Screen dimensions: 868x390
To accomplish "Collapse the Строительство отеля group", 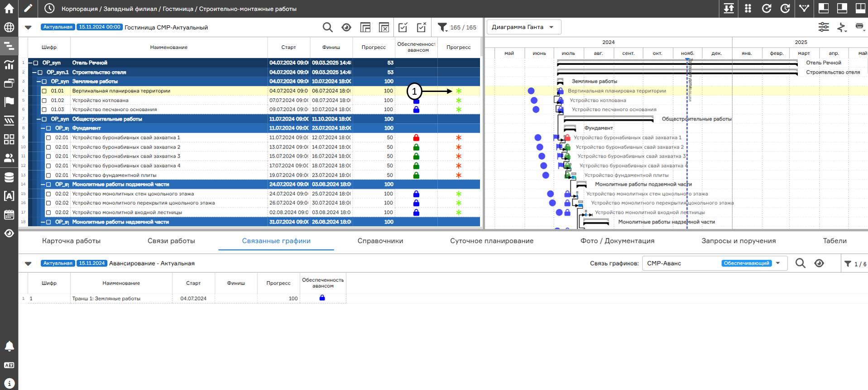I will click(34, 72).
